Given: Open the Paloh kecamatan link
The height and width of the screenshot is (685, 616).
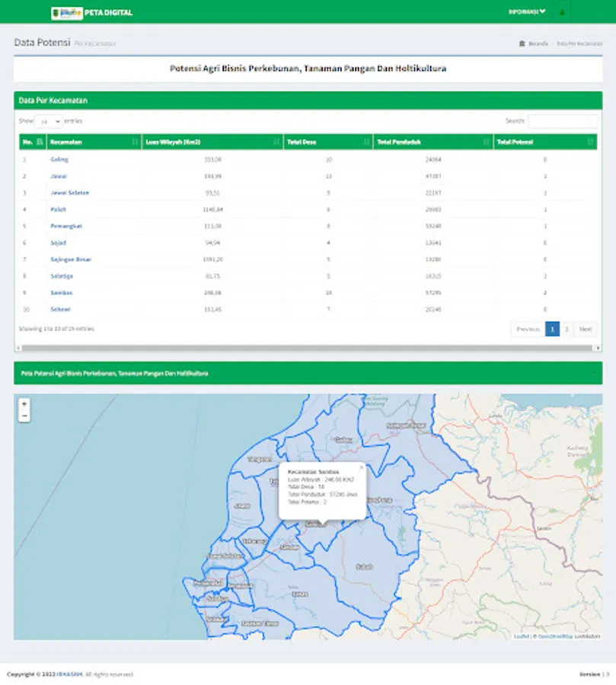Looking at the screenshot, I should (58, 209).
